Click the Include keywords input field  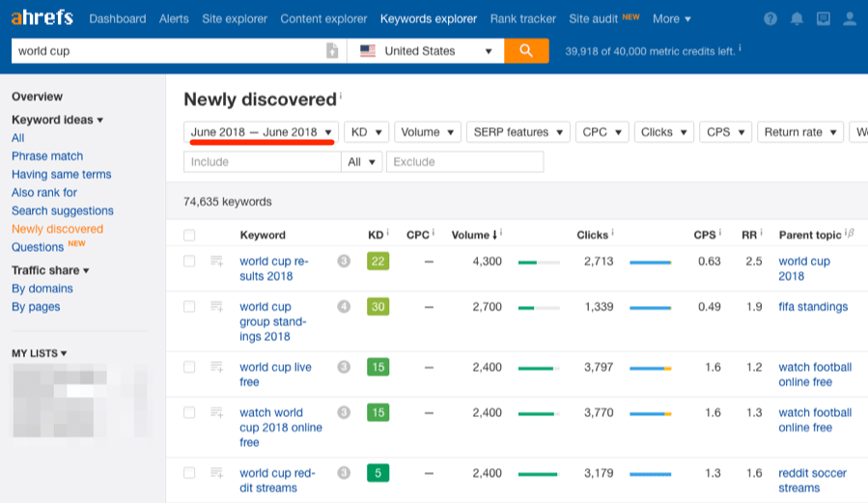tap(262, 162)
